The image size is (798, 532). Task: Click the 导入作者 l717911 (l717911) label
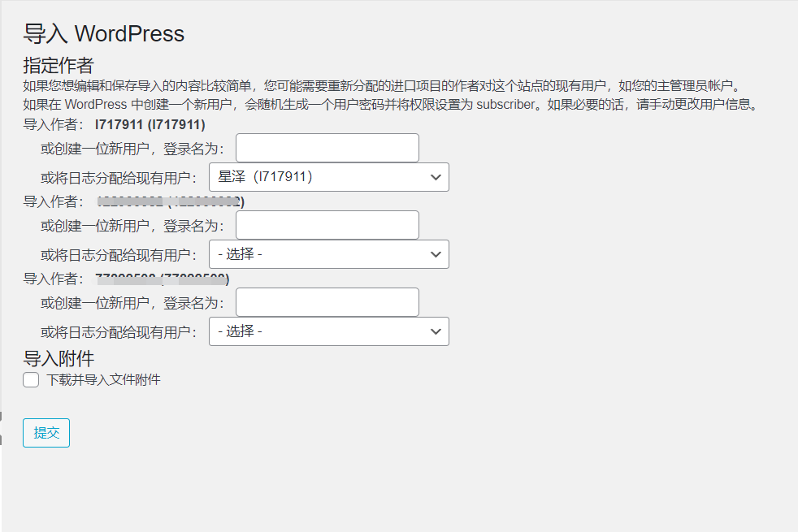coord(114,124)
